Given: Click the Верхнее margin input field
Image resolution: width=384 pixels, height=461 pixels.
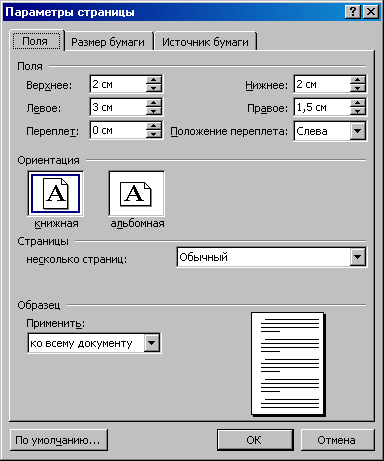Looking at the screenshot, I should coord(118,84).
